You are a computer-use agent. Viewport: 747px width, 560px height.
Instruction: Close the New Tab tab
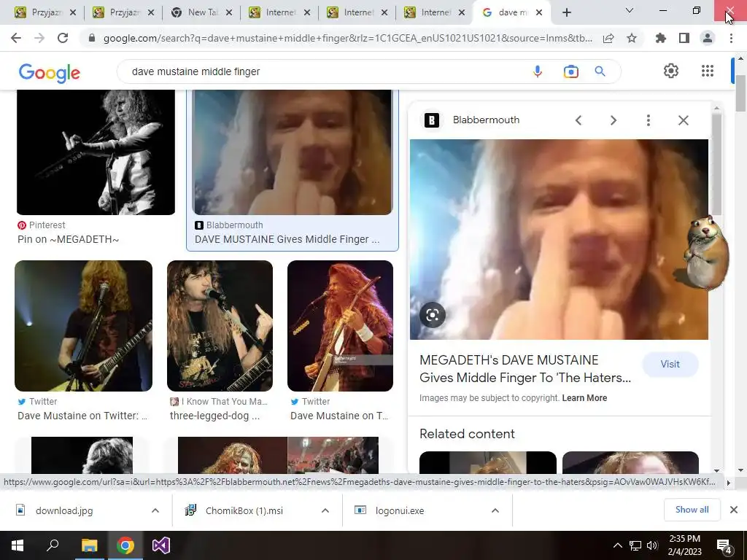(x=229, y=13)
